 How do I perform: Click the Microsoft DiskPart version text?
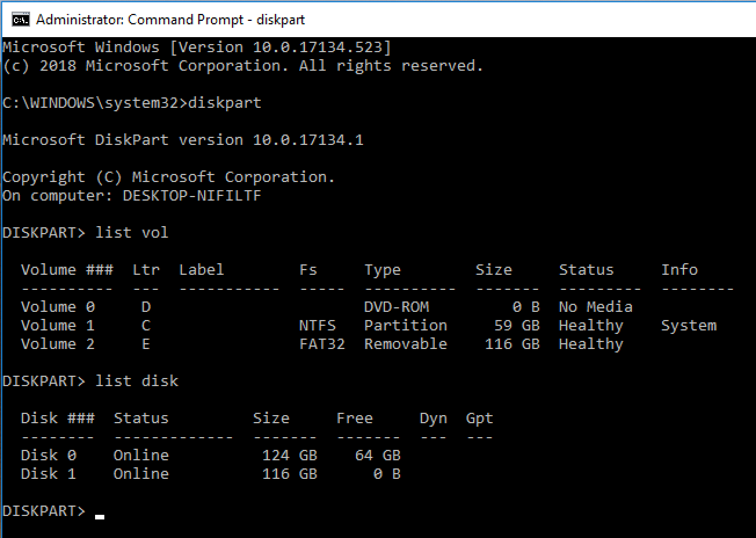point(183,139)
